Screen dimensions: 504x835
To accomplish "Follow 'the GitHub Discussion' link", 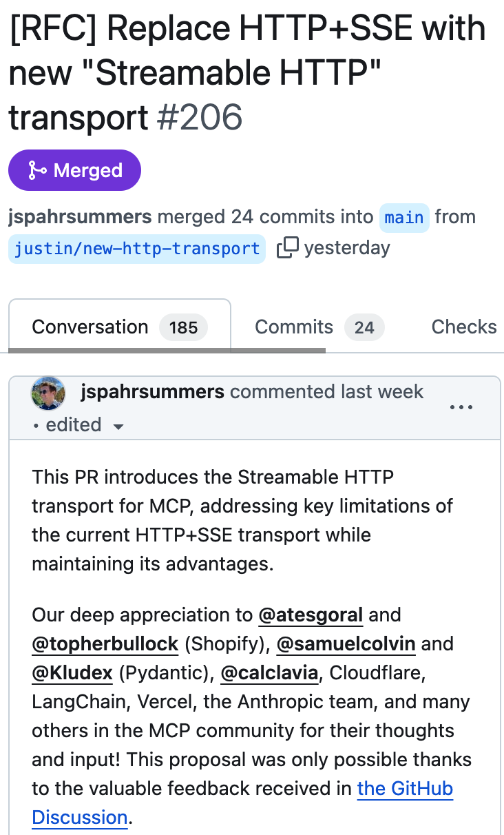I will 405,789.
